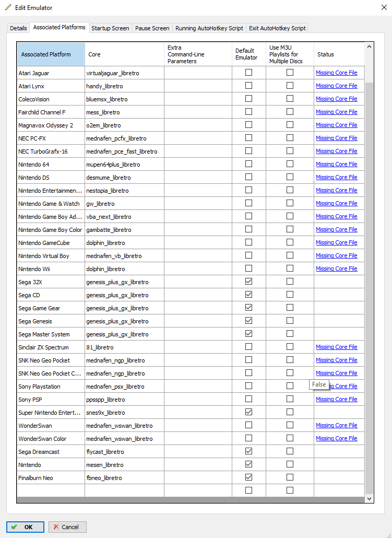392x538 pixels.
Task: Sort by Associated Platform column header
Action: pyautogui.click(x=51, y=54)
